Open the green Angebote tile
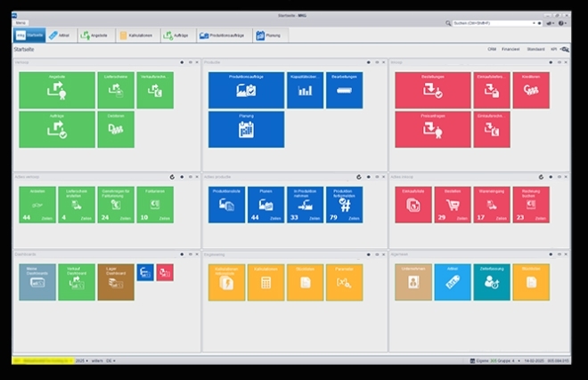Screen dimensions: 588x380 [x=56, y=90]
